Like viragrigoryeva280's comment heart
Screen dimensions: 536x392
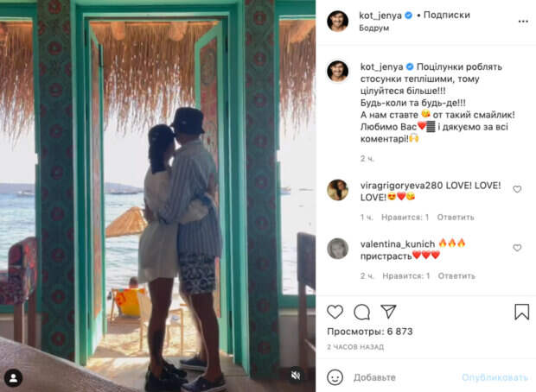tap(517, 189)
